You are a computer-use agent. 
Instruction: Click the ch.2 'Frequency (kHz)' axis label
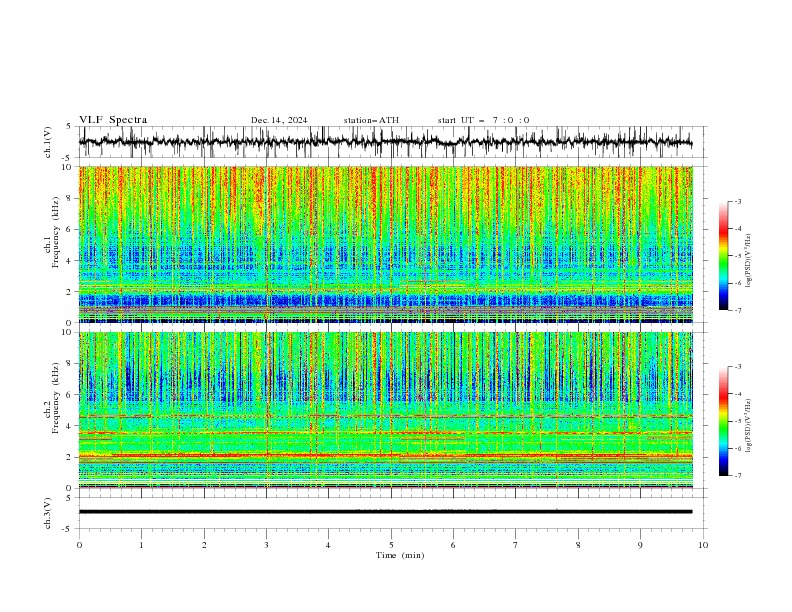pos(56,398)
